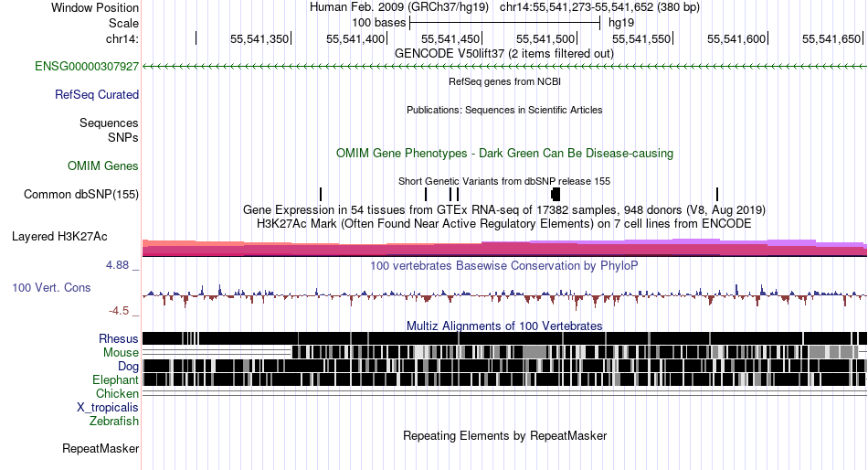
Task: Click the chr14: ruler label
Action: [122, 38]
